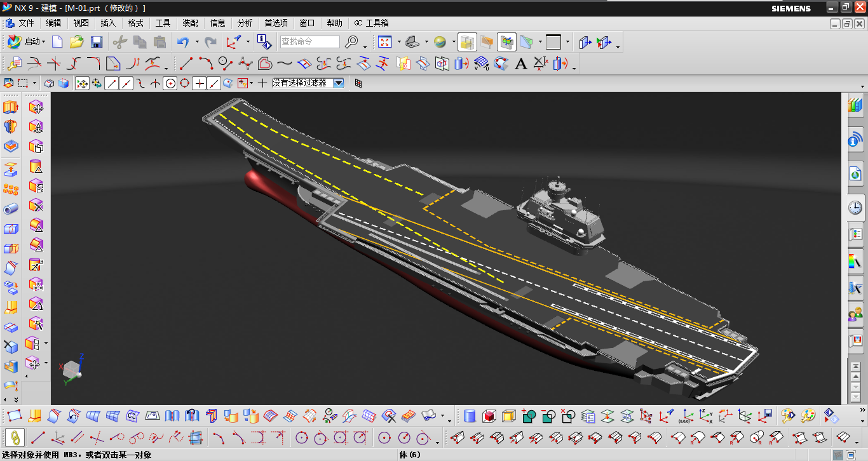Click the Cylinder primitive icon in bottom toolbar
This screenshot has width=868, height=461.
coord(470,417)
